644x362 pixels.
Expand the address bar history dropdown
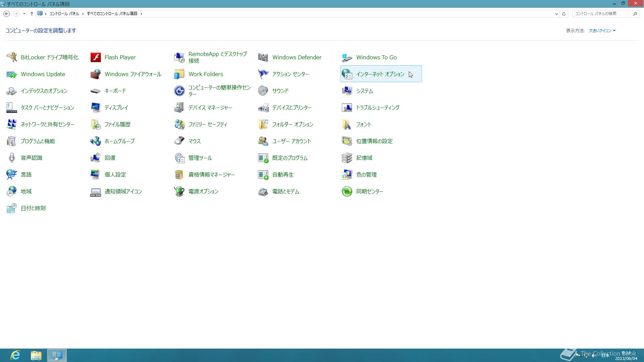click(x=556, y=14)
